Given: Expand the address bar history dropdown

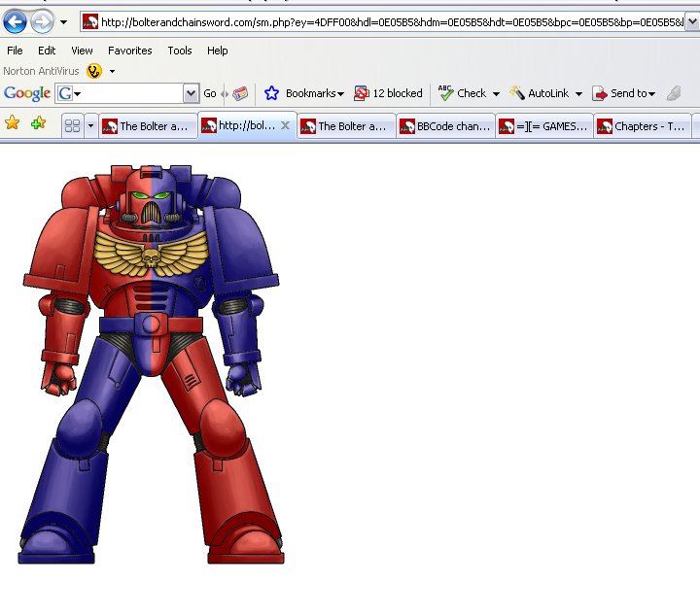Looking at the screenshot, I should (x=692, y=21).
